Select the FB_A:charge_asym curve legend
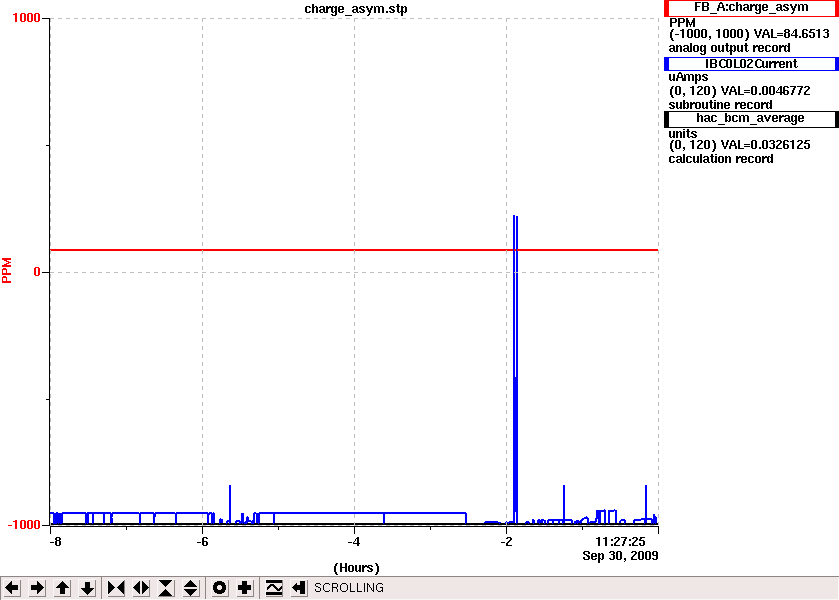The width and height of the screenshot is (839, 600). pyautogui.click(x=751, y=7)
